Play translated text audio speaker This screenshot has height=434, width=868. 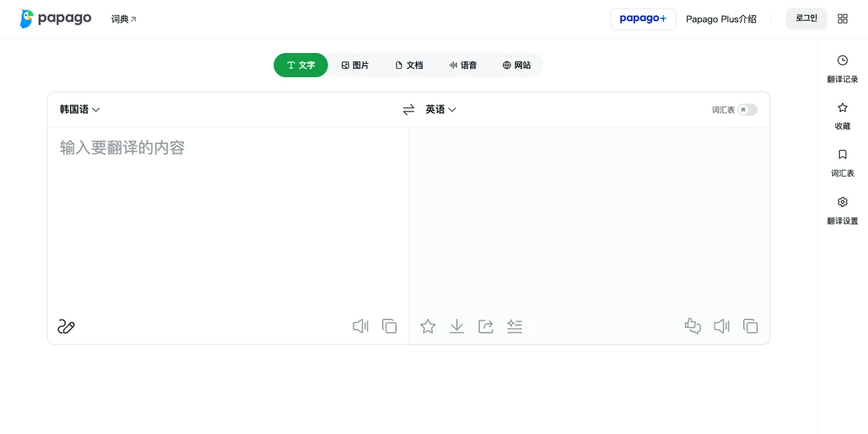(x=722, y=326)
